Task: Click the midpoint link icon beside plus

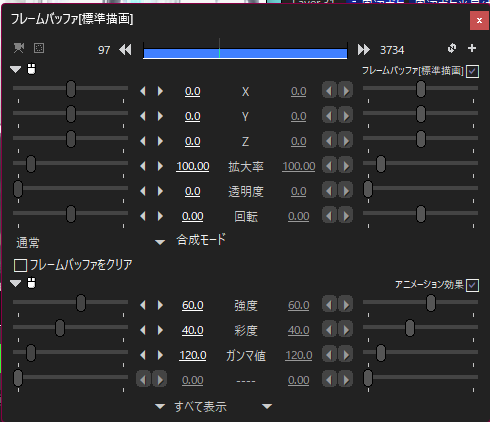Action: [x=452, y=48]
